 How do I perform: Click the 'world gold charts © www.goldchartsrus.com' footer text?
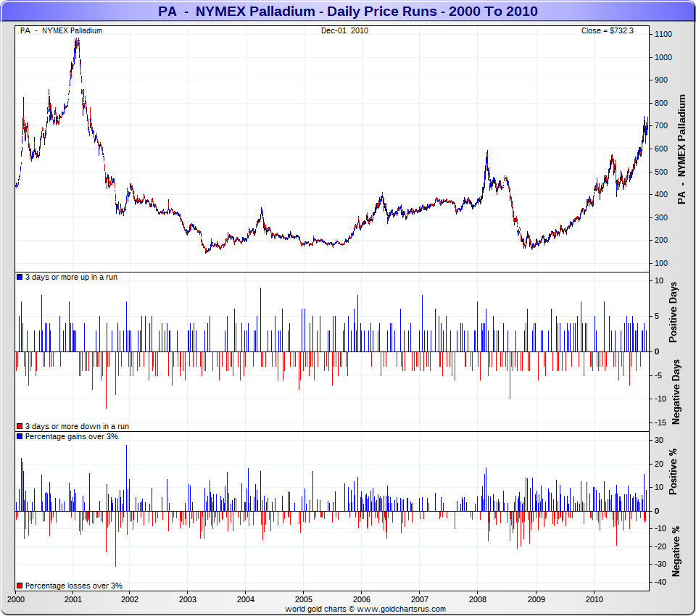pyautogui.click(x=365, y=609)
